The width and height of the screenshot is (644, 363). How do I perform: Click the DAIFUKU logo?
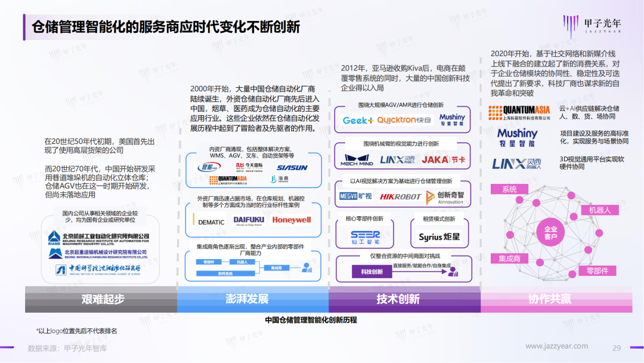(249, 221)
